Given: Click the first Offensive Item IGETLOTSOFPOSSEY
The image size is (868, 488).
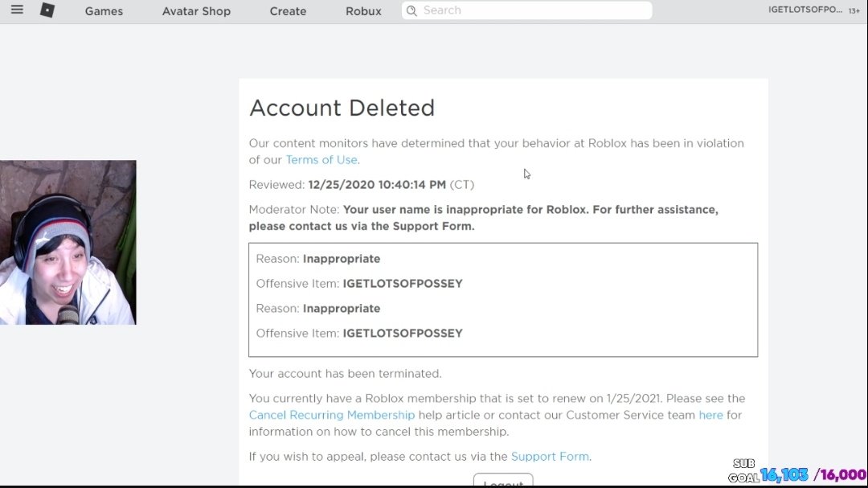Looking at the screenshot, I should (x=403, y=284).
